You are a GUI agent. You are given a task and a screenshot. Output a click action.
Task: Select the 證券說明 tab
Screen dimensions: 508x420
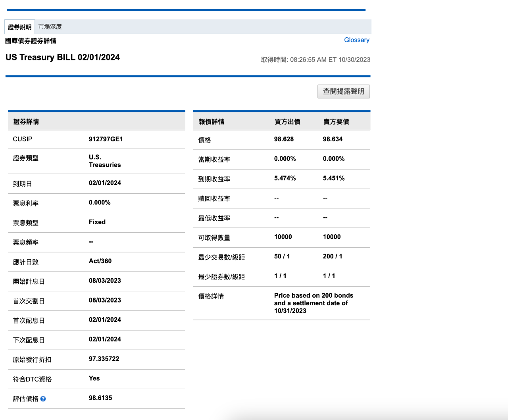19,27
